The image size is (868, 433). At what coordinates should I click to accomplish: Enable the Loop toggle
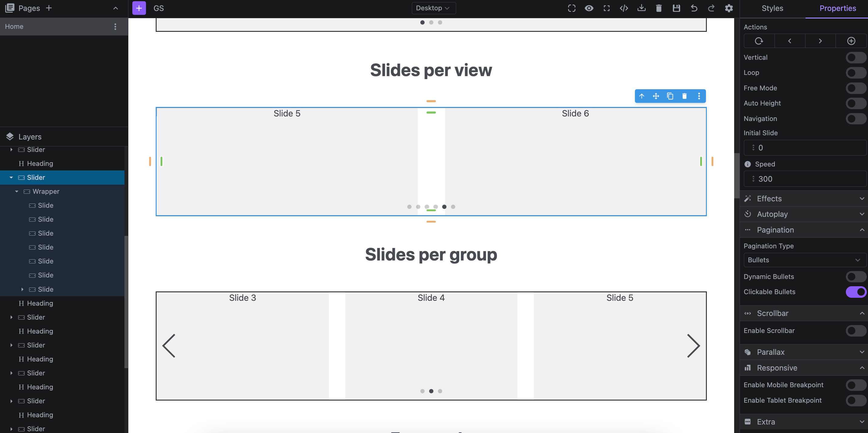point(855,73)
